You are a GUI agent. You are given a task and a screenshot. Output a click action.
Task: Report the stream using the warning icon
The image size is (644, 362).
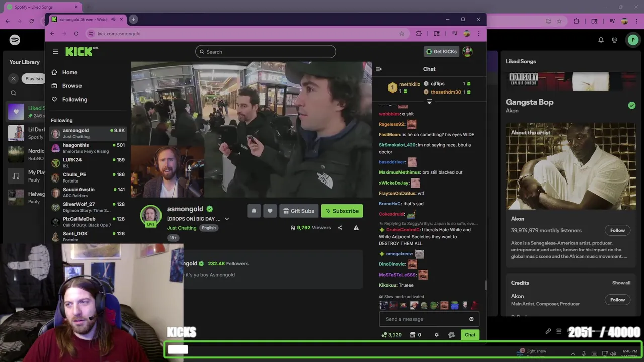pyautogui.click(x=356, y=228)
